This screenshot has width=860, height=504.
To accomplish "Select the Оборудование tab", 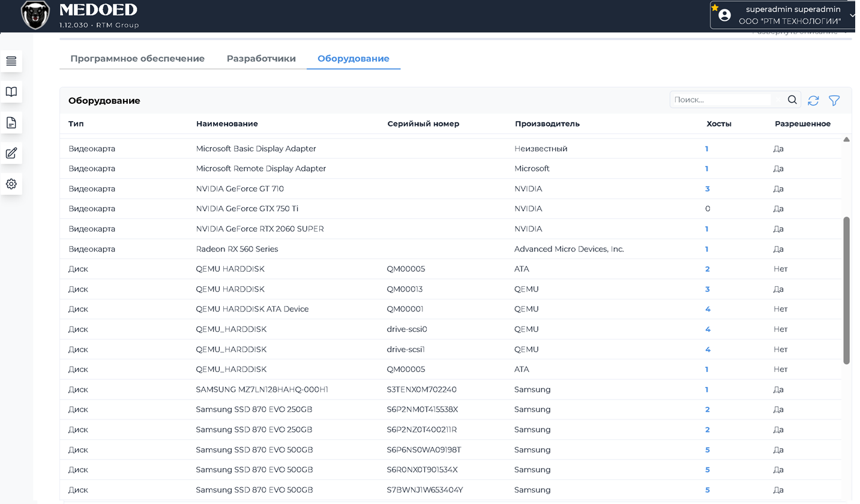I will [x=353, y=59].
